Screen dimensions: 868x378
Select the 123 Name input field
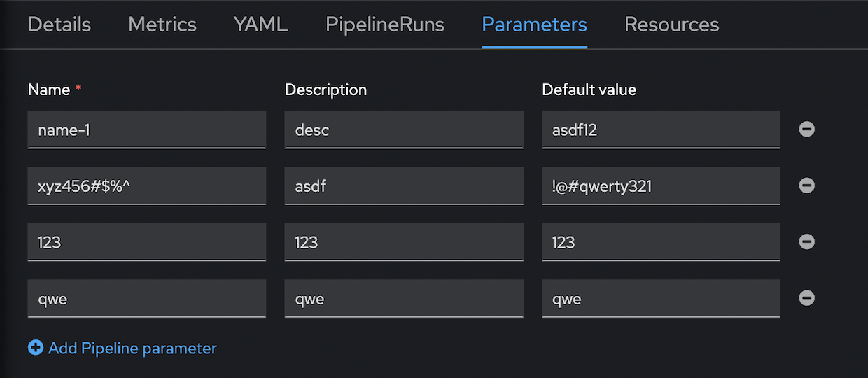(147, 241)
